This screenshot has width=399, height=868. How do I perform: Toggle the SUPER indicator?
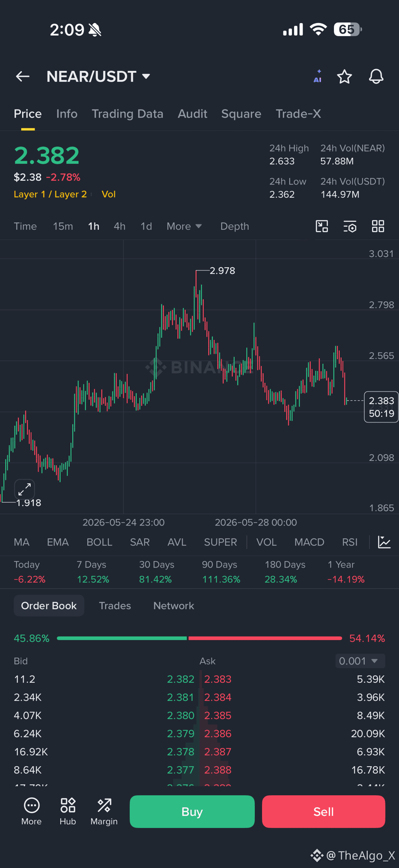coord(220,542)
